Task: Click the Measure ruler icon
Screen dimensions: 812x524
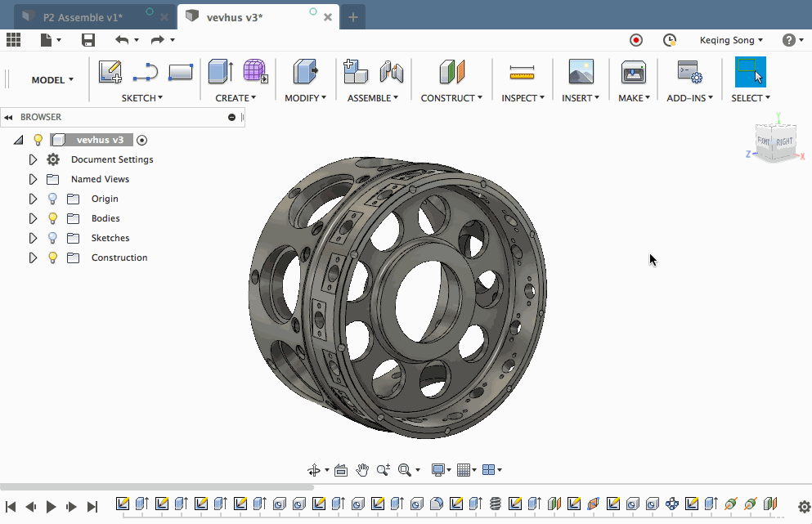Action: [x=521, y=73]
